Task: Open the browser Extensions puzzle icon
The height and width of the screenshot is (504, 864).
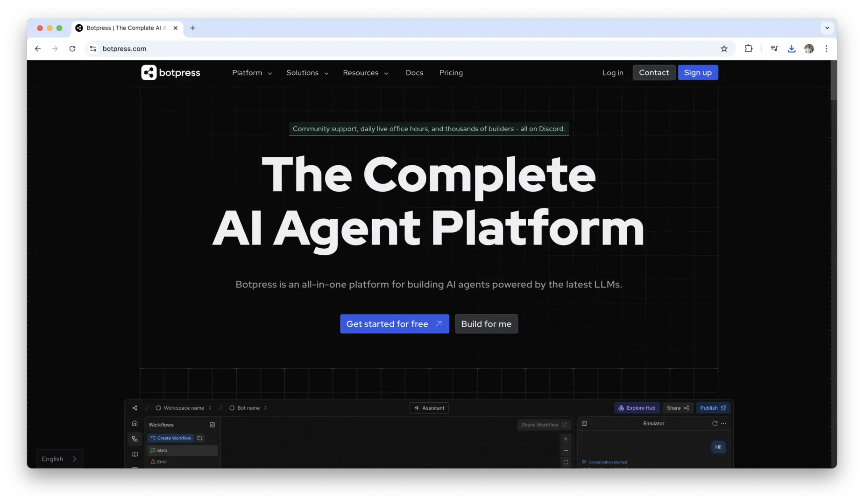Action: coord(748,49)
